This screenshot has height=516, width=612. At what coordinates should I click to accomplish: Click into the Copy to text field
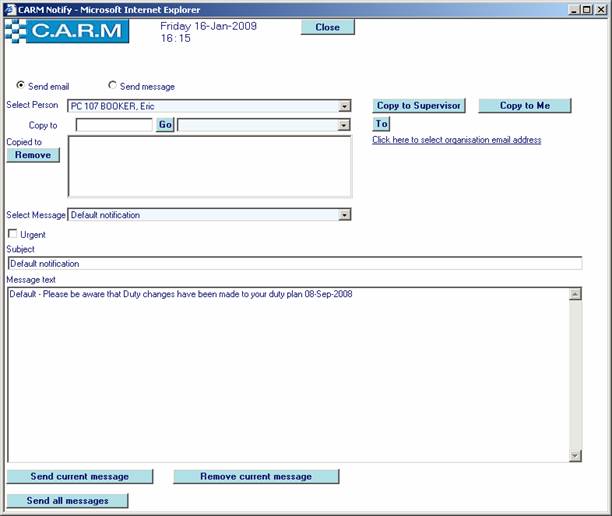tap(114, 125)
